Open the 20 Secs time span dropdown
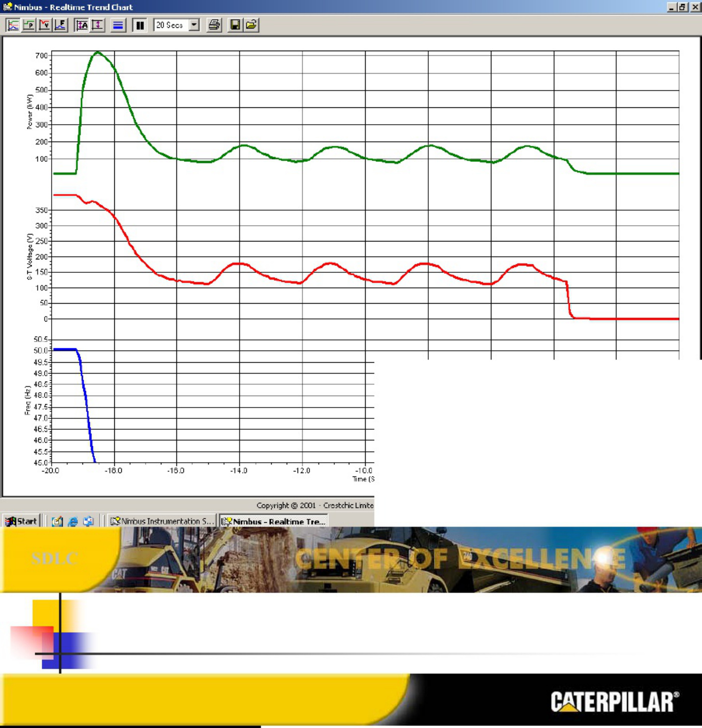702x728 pixels. click(194, 25)
